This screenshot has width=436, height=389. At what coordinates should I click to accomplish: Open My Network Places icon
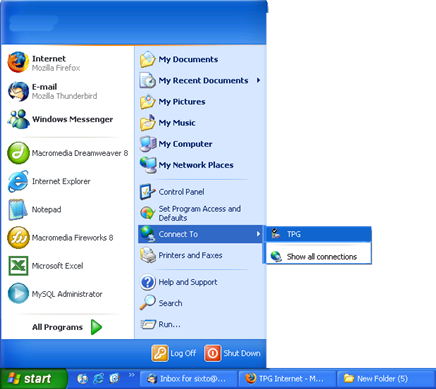click(148, 165)
